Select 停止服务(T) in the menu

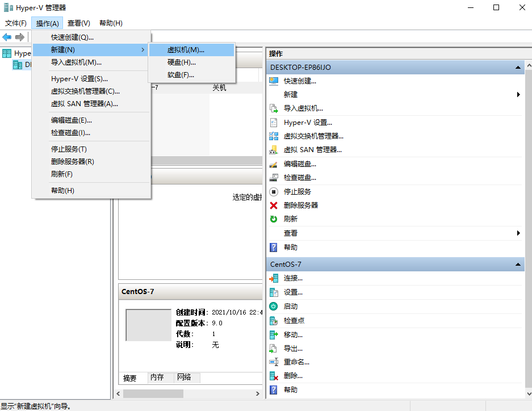click(91, 149)
